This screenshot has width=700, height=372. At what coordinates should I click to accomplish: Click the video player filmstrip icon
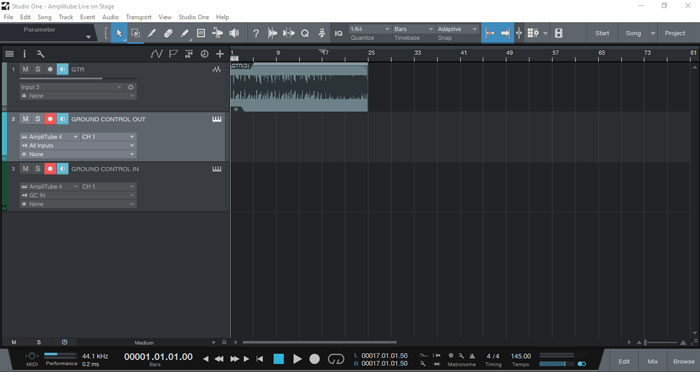pos(558,33)
